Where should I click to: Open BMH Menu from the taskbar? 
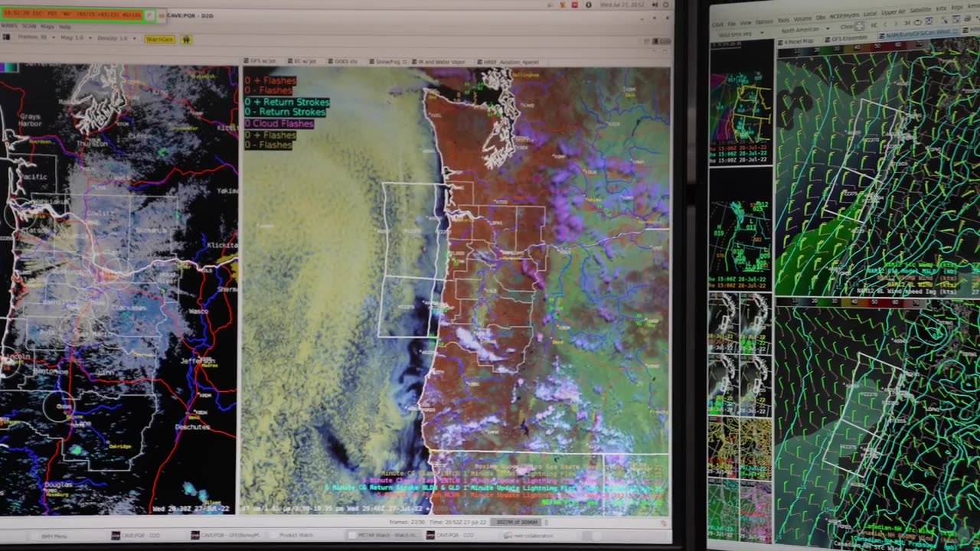coord(54,536)
